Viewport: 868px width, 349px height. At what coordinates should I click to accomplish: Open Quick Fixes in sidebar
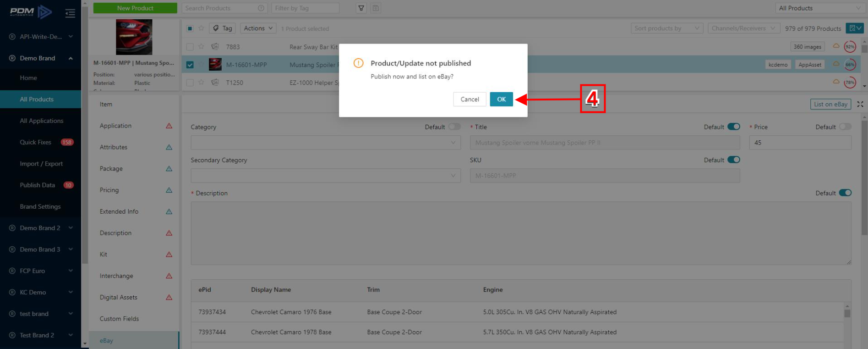point(36,142)
